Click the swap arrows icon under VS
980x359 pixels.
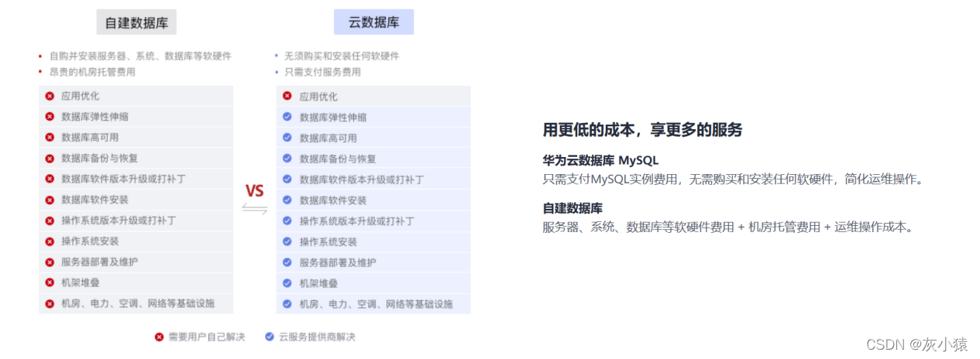coord(255,210)
